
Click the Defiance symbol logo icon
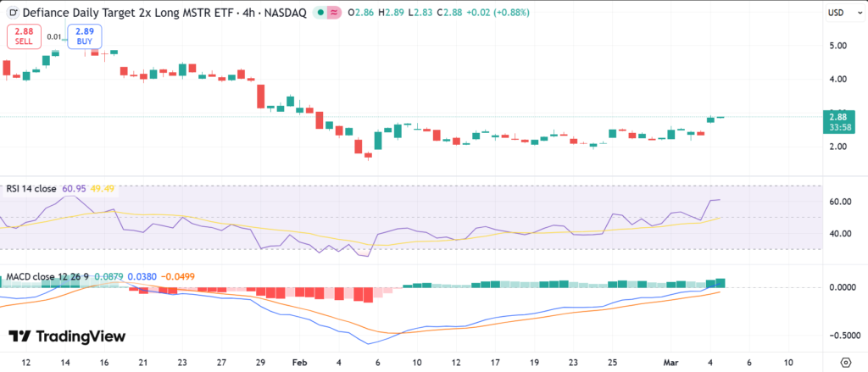13,13
